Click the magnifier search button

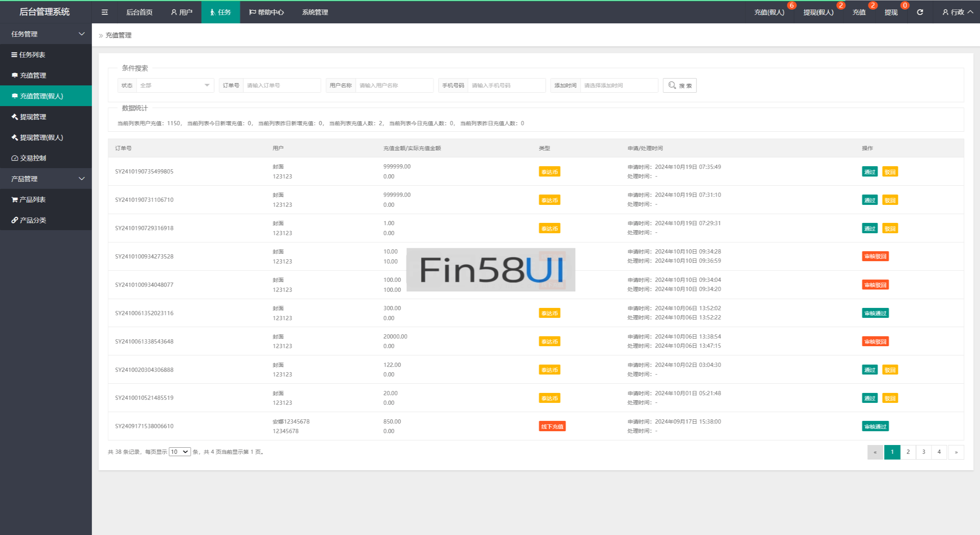(679, 85)
